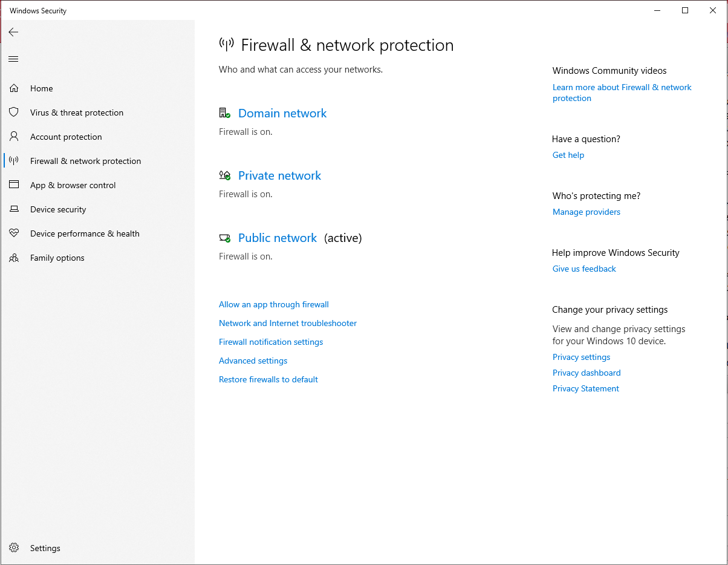This screenshot has height=565, width=728.
Task: Click the Account protection person icon
Action: tap(14, 137)
